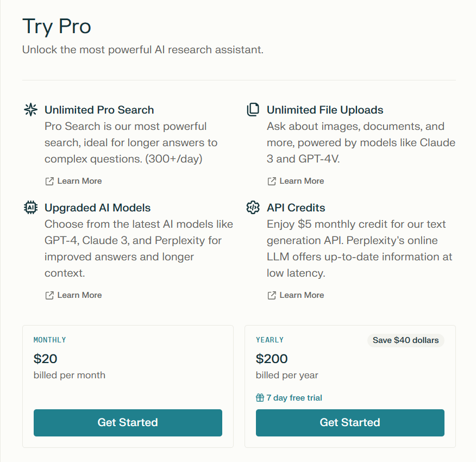This screenshot has width=476, height=462.
Task: Click external-link icon under Upgraded AI Models
Action: pos(49,295)
